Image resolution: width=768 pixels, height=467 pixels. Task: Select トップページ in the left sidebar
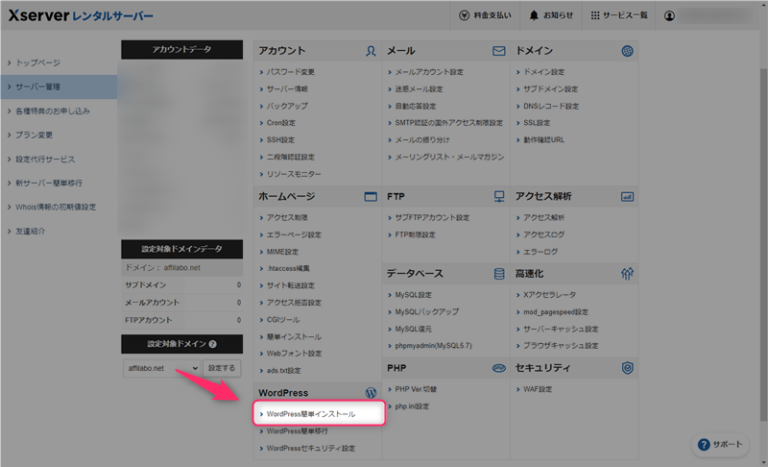pos(40,62)
